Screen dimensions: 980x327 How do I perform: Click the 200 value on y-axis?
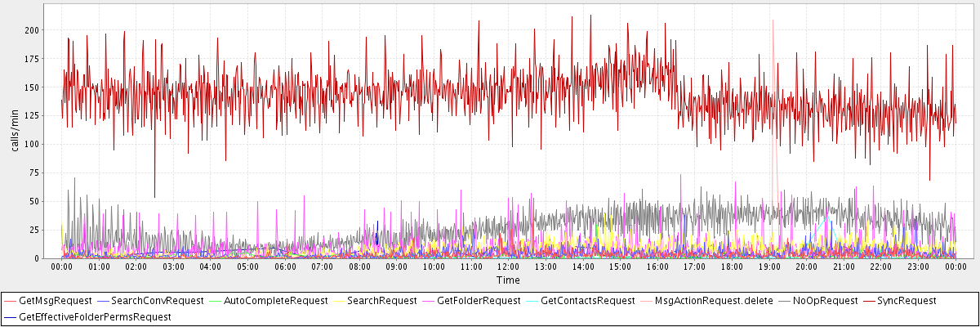pyautogui.click(x=32, y=30)
